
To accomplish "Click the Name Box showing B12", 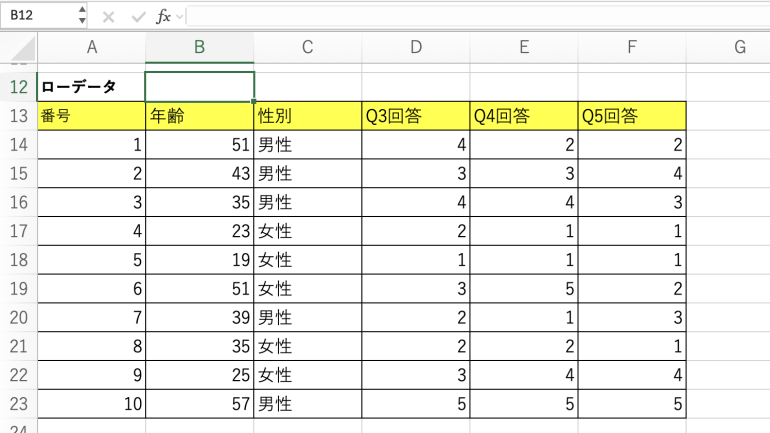I will [38, 16].
